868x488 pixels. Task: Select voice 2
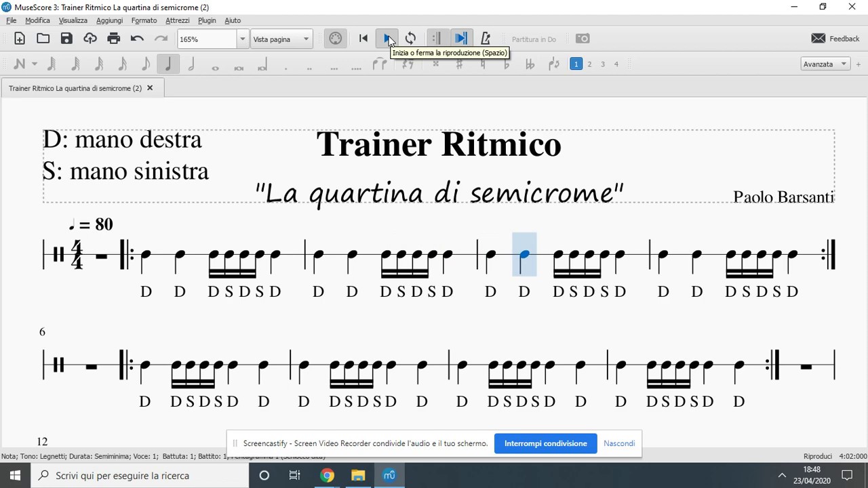click(x=589, y=64)
